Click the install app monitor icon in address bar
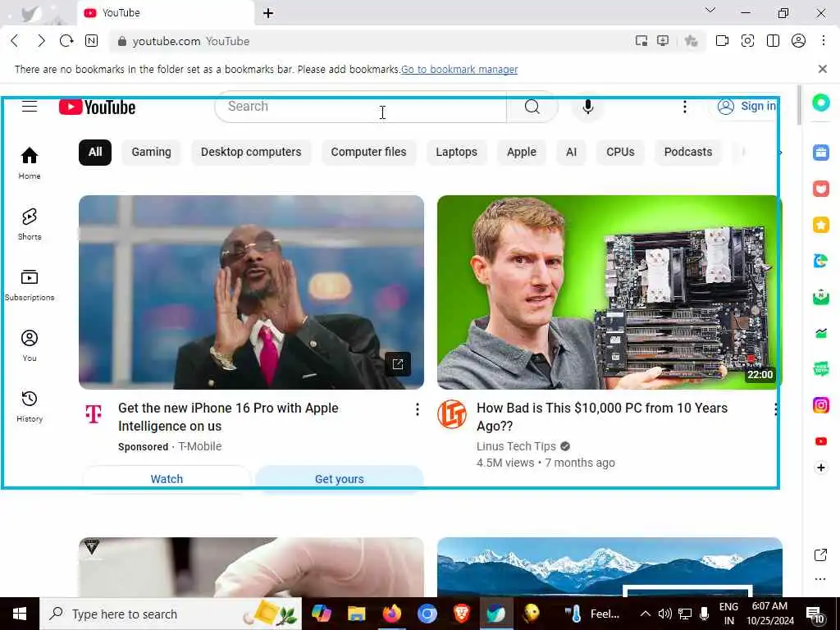This screenshot has height=630, width=840. coord(663,41)
